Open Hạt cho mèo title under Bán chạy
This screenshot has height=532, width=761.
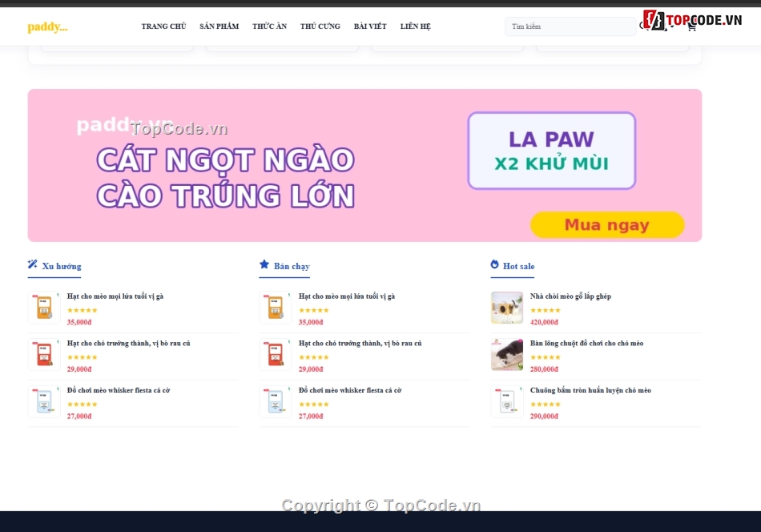(347, 296)
